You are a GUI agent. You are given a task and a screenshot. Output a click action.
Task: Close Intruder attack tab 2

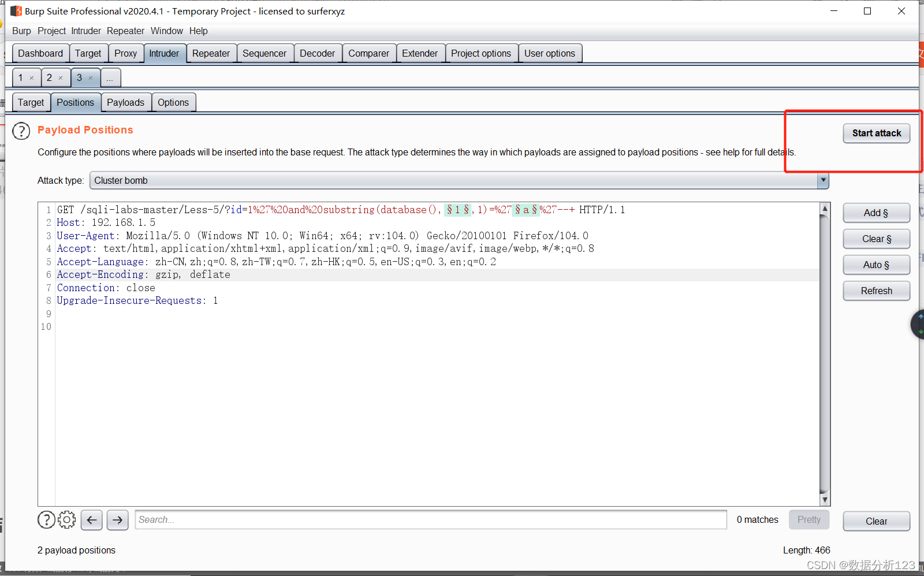click(61, 78)
